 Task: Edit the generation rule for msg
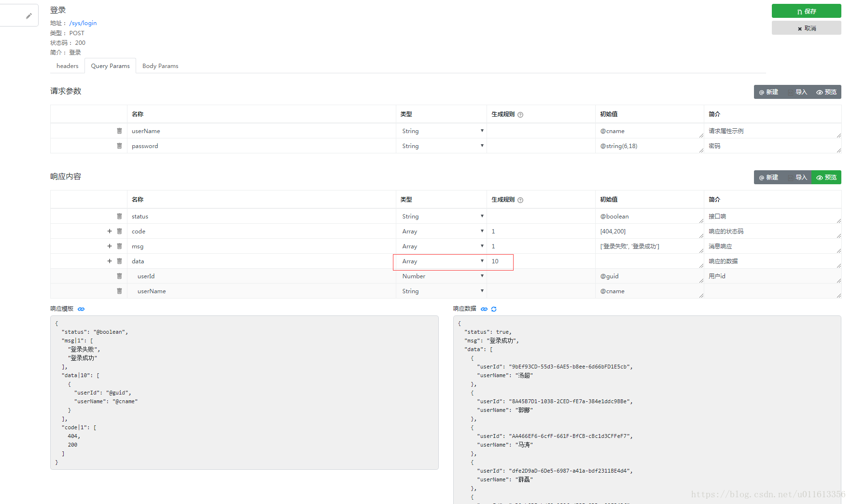[x=541, y=246]
